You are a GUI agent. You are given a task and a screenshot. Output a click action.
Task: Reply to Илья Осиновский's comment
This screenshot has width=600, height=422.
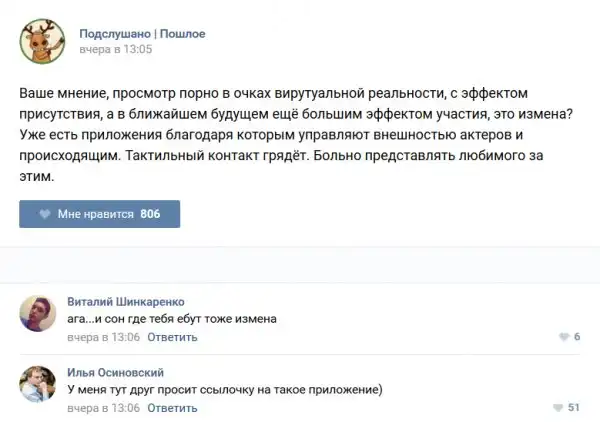click(x=172, y=408)
